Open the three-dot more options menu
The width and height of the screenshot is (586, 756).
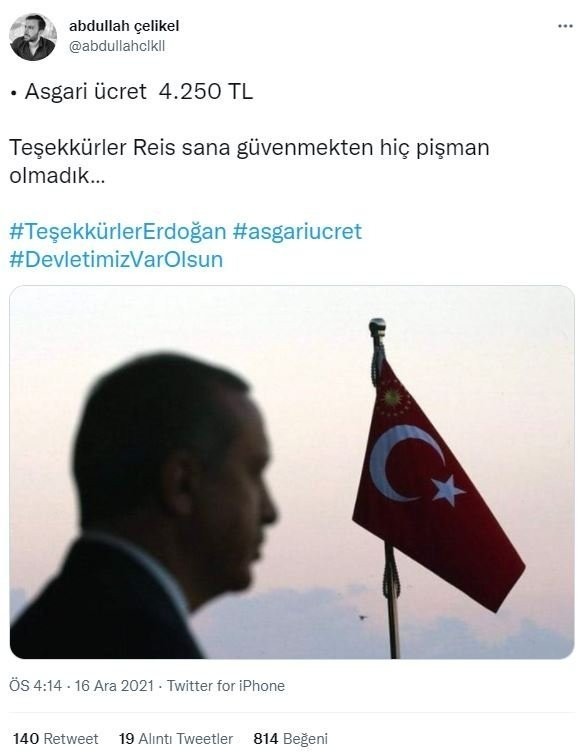coord(565,26)
